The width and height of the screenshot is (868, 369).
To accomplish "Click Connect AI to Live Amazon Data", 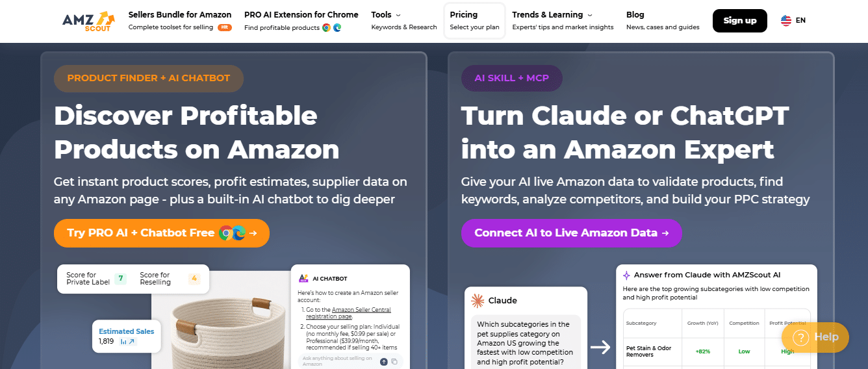I will (x=572, y=233).
